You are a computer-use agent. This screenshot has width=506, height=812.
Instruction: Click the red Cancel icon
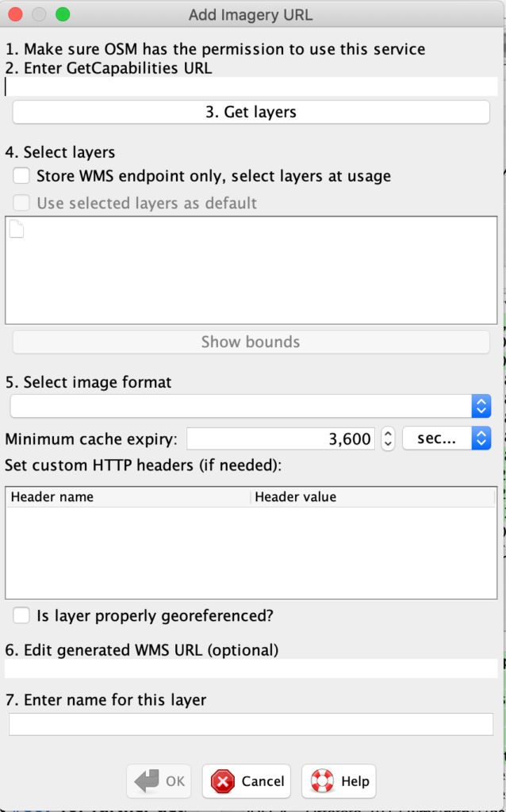(x=223, y=781)
